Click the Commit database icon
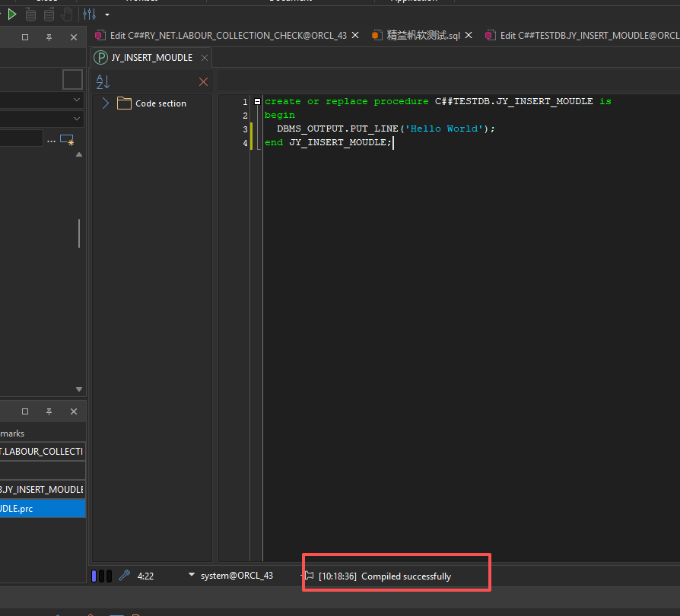 point(30,14)
